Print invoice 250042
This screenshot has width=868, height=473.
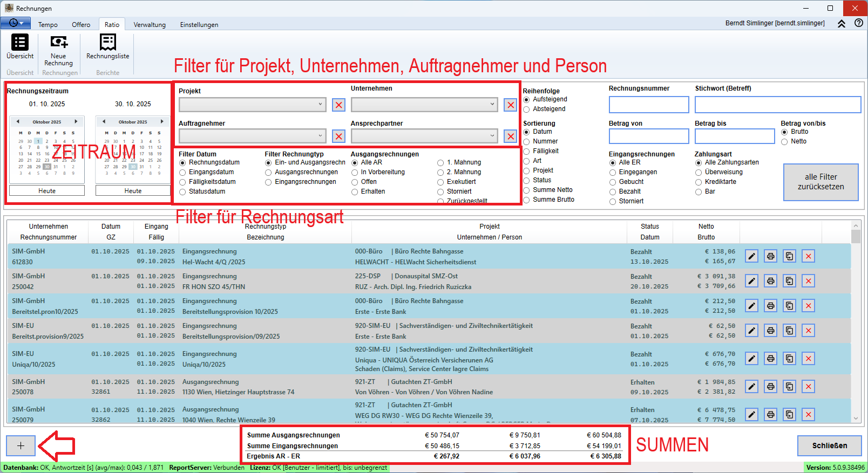click(770, 281)
